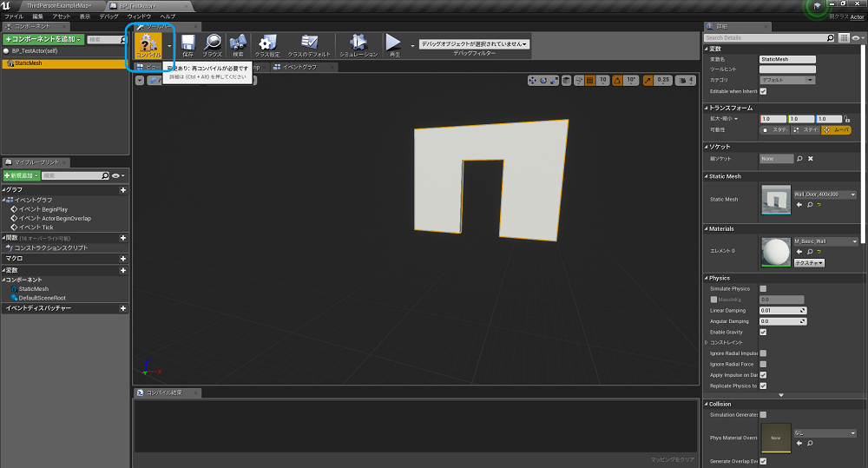Select scale gizmo mode in viewport
This screenshot has height=468, width=868.
(x=554, y=80)
